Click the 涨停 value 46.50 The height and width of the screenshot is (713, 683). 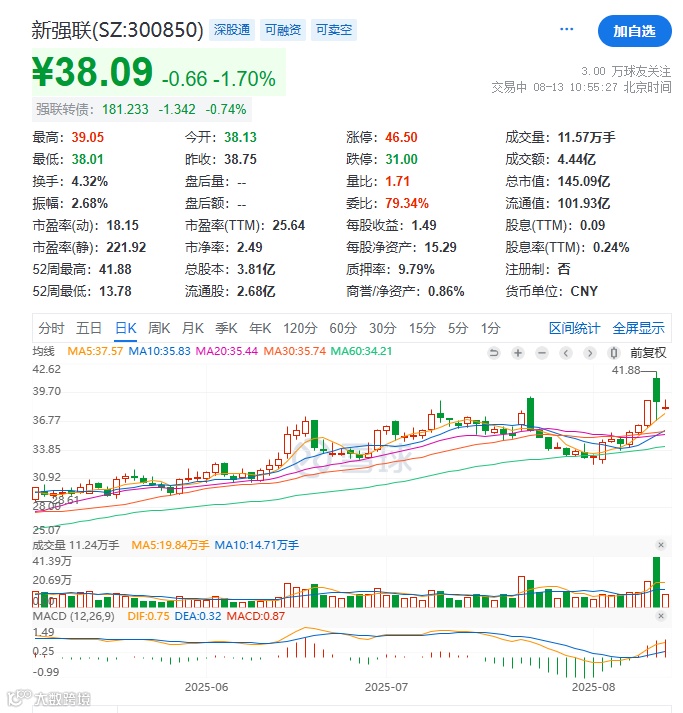[x=402, y=137]
